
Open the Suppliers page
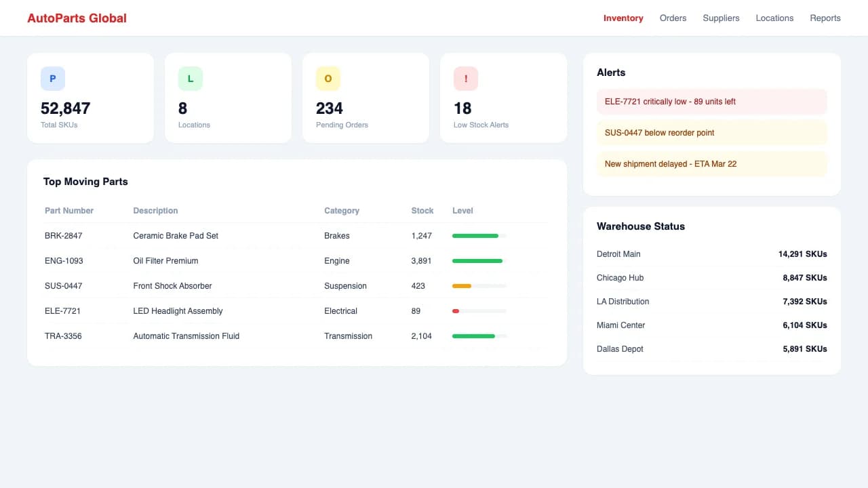pos(721,18)
